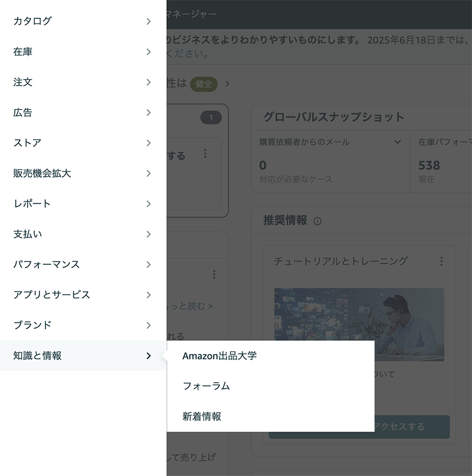Select アプリとサービス in the side menu
The height and width of the screenshot is (476, 472).
[83, 295]
